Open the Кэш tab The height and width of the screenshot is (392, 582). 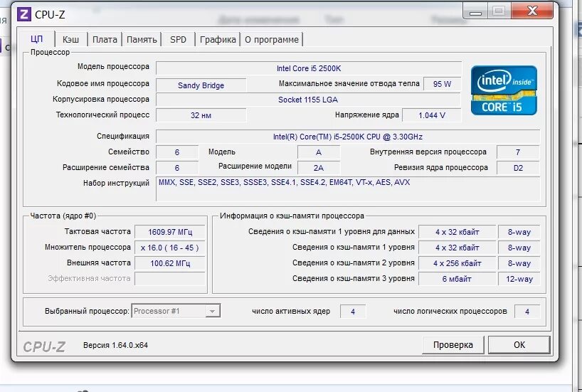(x=70, y=39)
